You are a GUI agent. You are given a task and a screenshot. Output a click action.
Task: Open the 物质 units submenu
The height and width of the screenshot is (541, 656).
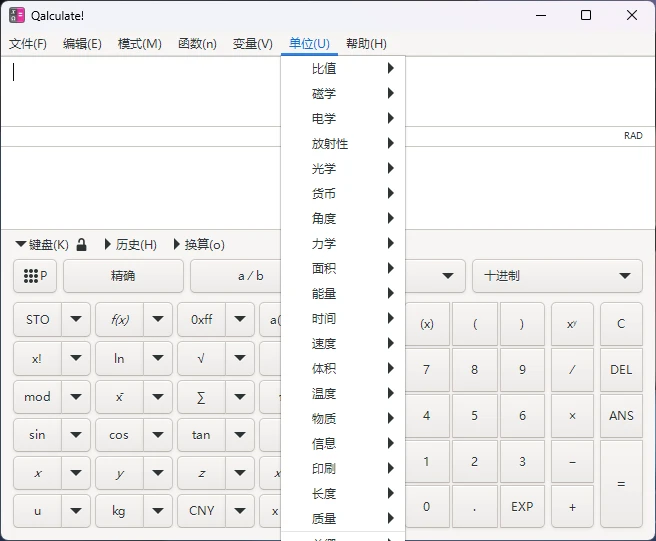(343, 418)
